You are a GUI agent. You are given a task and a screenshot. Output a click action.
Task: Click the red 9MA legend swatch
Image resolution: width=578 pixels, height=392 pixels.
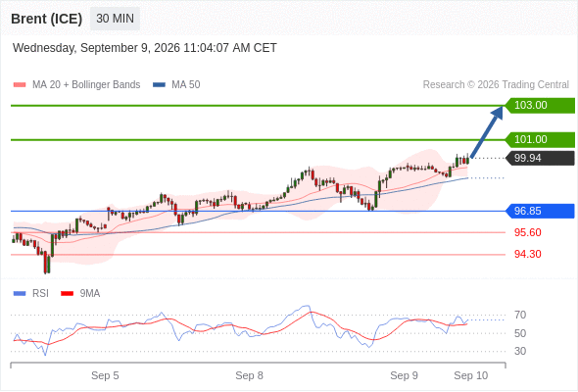point(67,294)
